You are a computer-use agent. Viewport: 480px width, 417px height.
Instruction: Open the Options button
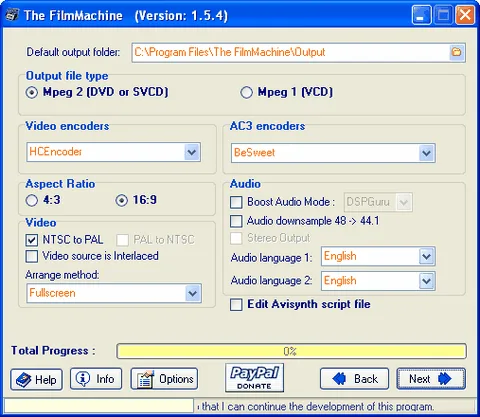point(164,379)
